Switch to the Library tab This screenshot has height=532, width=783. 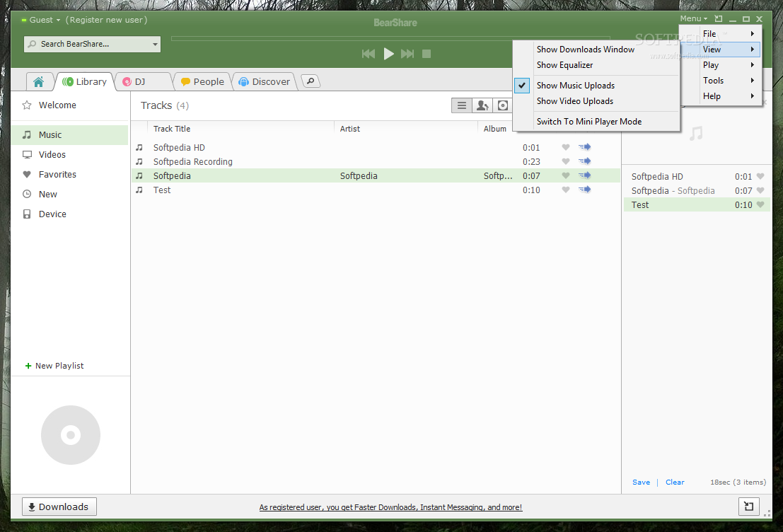(x=85, y=81)
